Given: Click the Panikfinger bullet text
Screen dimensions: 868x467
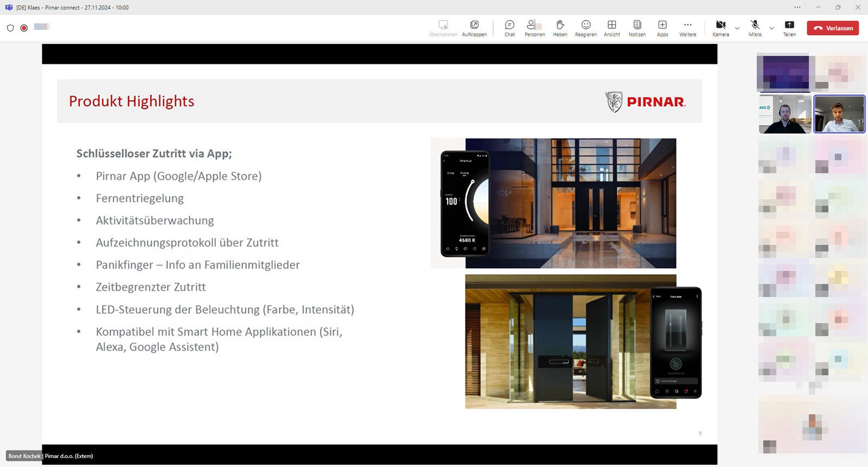Looking at the screenshot, I should click(197, 265).
